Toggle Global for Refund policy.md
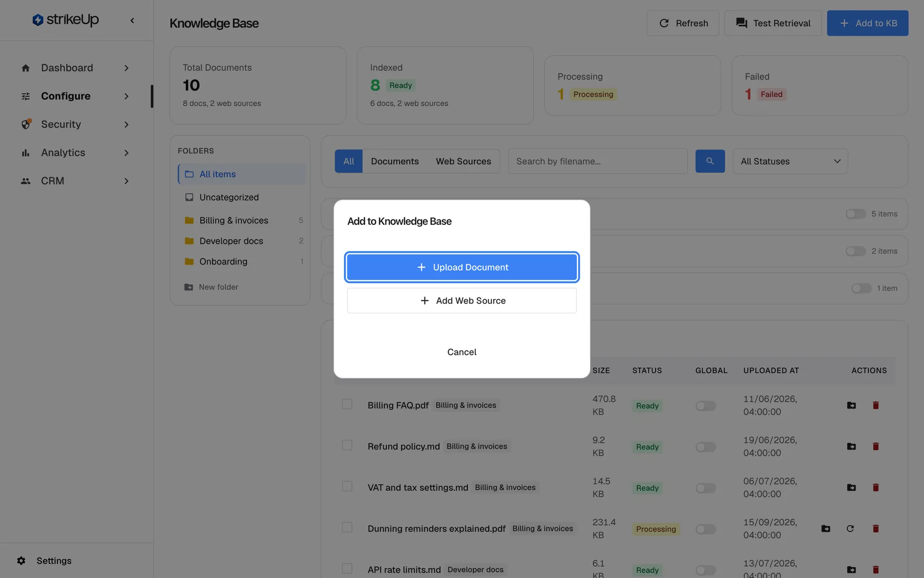The image size is (924, 578). (x=706, y=447)
